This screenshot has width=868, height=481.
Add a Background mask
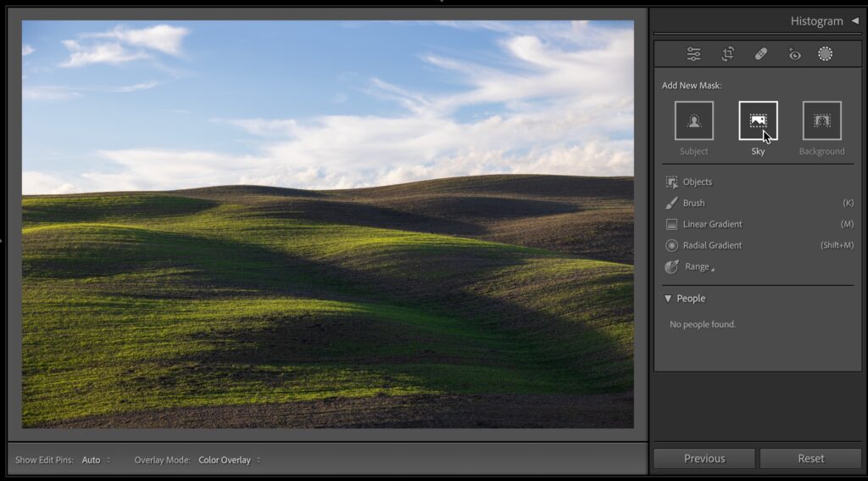[821, 120]
